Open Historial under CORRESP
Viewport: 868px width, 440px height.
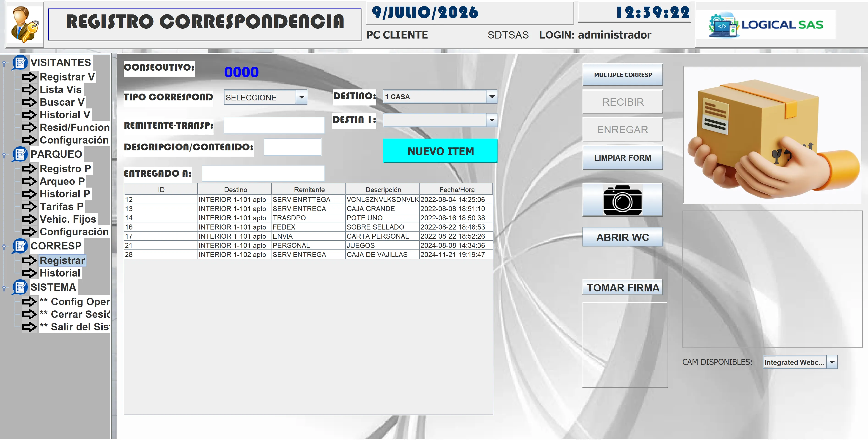pyautogui.click(x=60, y=273)
